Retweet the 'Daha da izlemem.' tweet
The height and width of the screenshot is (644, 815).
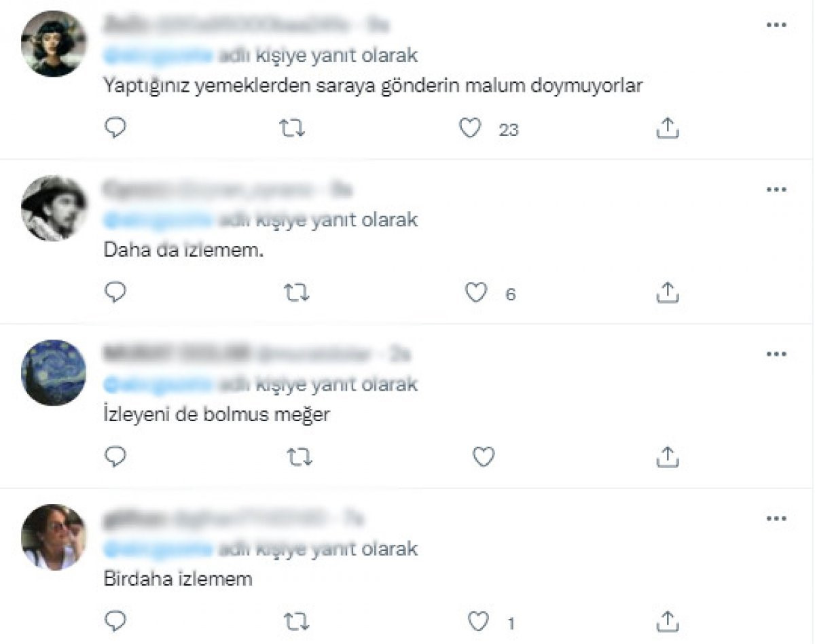297,292
